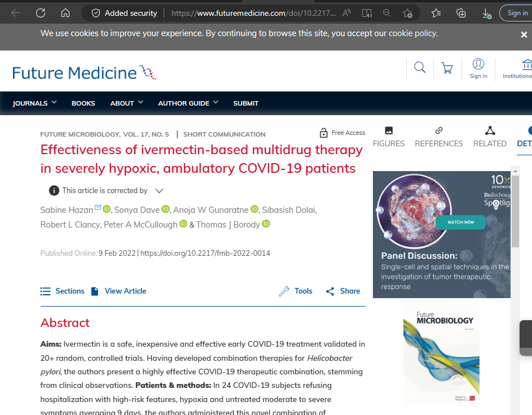Click the site Sign in user icon

(x=478, y=68)
